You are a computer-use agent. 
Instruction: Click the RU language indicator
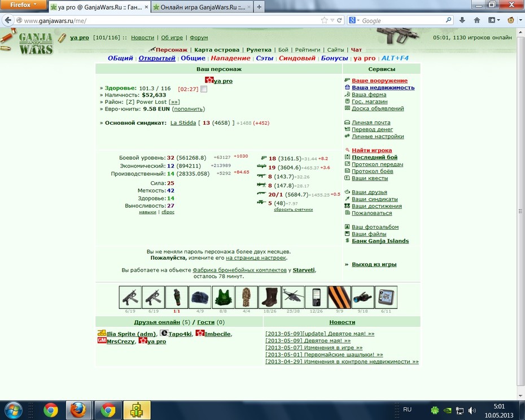[x=407, y=410]
